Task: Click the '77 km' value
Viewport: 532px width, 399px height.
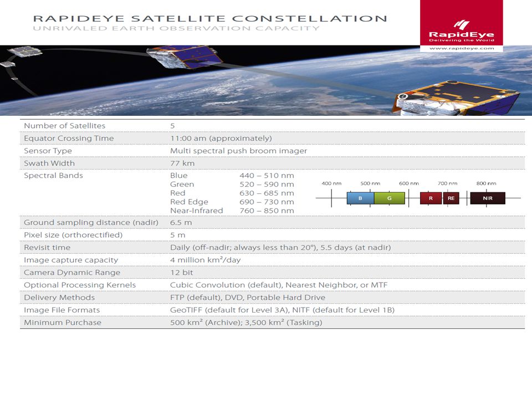Action: (182, 163)
